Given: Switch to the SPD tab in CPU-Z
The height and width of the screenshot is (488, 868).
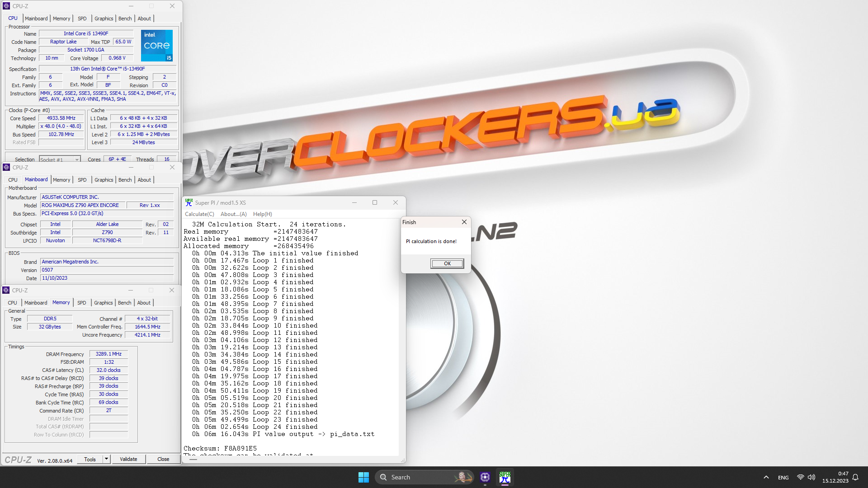Looking at the screenshot, I should [x=82, y=19].
